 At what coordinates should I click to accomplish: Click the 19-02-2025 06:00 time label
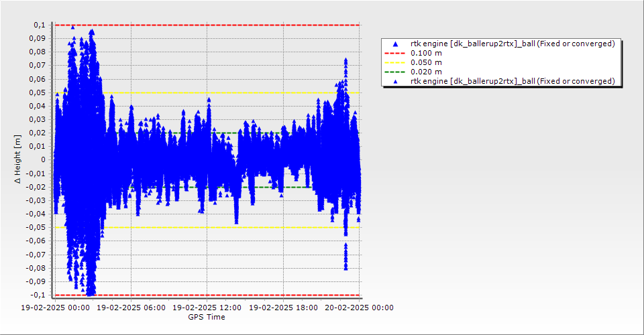pyautogui.click(x=131, y=308)
